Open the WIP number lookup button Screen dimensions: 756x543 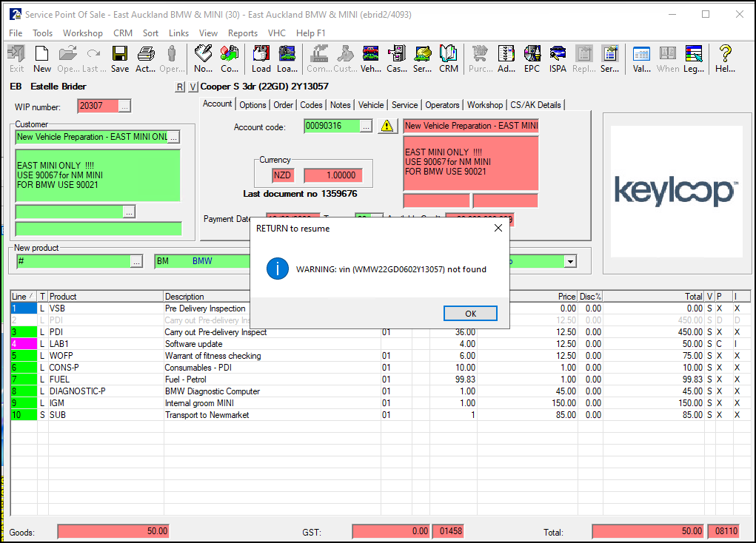click(x=124, y=107)
